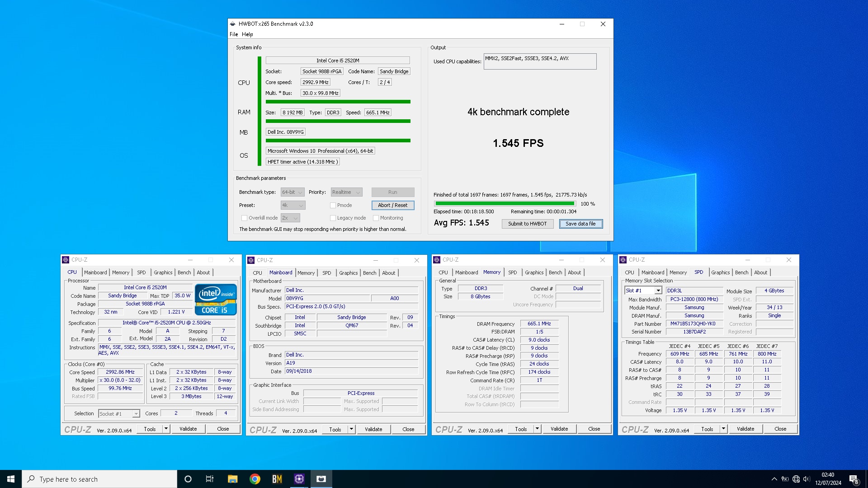
Task: Click Submit to HWBOT button
Action: click(x=527, y=224)
